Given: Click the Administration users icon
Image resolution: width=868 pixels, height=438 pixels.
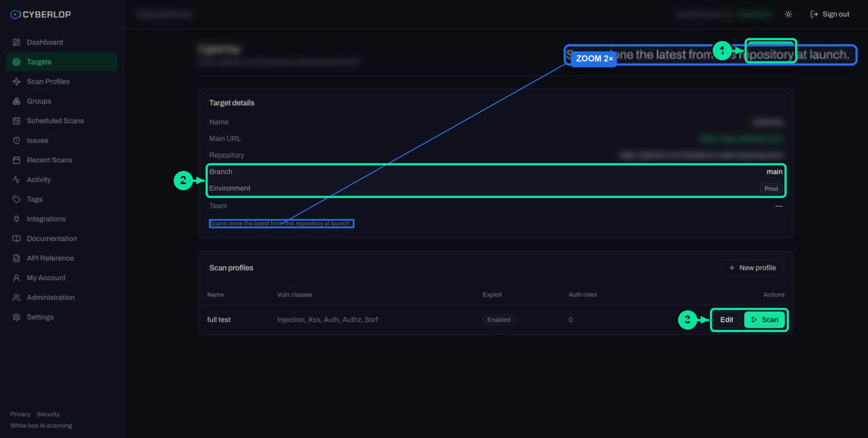Looking at the screenshot, I should pos(16,297).
